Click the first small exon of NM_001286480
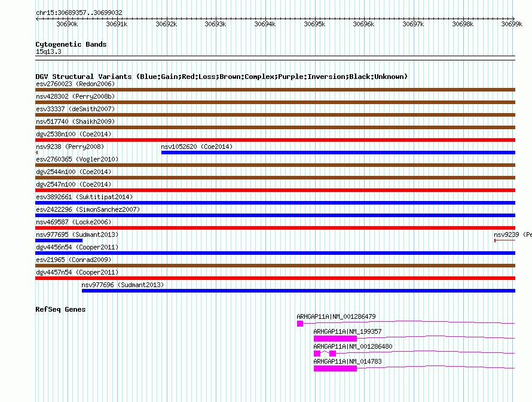Viewport: 532px width, 402px height. tap(317, 354)
